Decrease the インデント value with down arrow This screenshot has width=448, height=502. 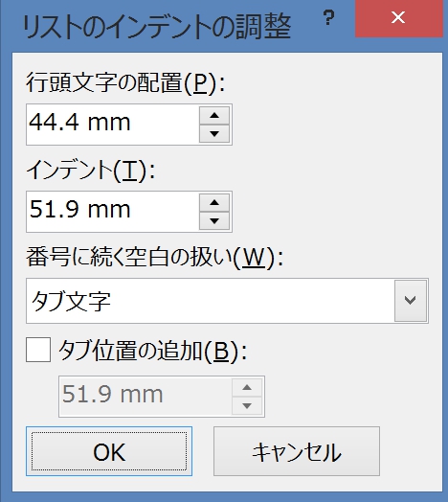[214, 221]
